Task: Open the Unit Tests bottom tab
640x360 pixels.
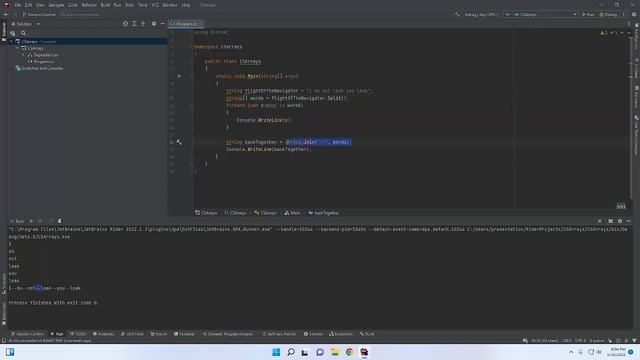Action: [x=132, y=334]
